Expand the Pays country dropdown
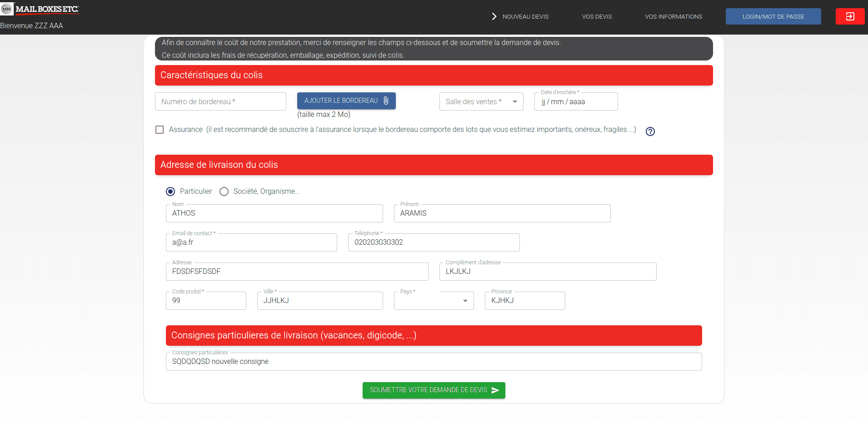 click(434, 301)
